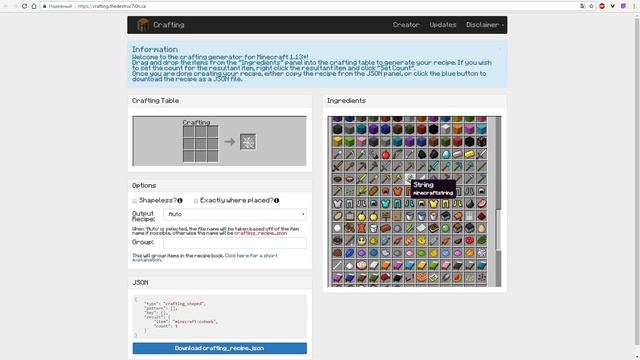Choose the orange bed ingredient
Viewport: 640px width, 360px height.
pyautogui.click(x=385, y=265)
